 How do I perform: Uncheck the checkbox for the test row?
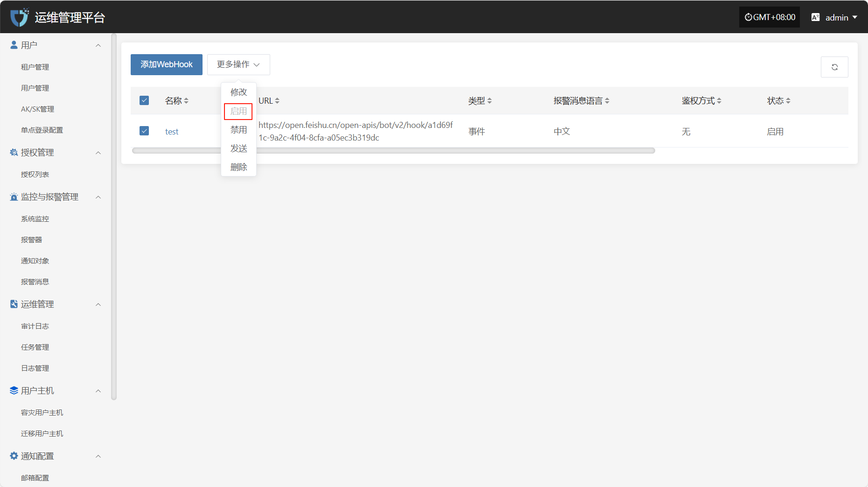click(x=144, y=131)
